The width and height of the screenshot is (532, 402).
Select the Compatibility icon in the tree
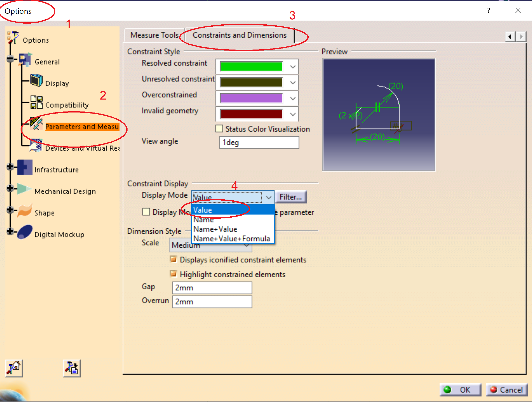36,102
